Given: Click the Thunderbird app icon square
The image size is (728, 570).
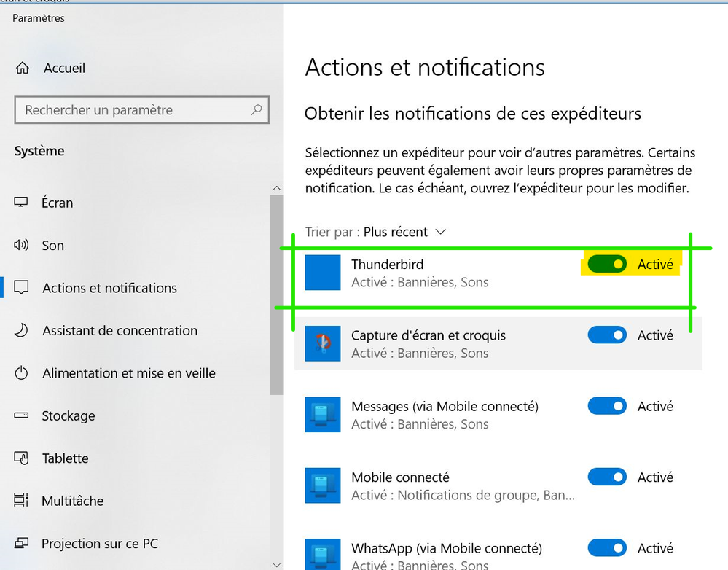Looking at the screenshot, I should (x=323, y=273).
